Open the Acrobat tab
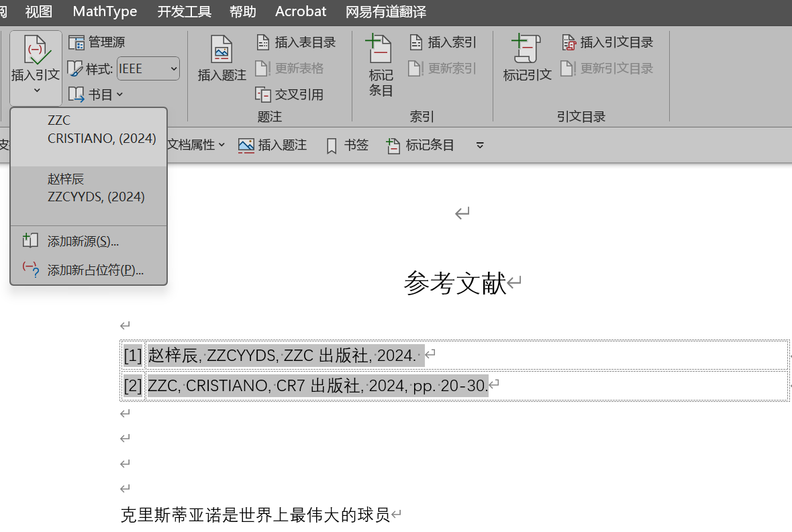Viewport: 792px width, 532px height. tap(301, 11)
